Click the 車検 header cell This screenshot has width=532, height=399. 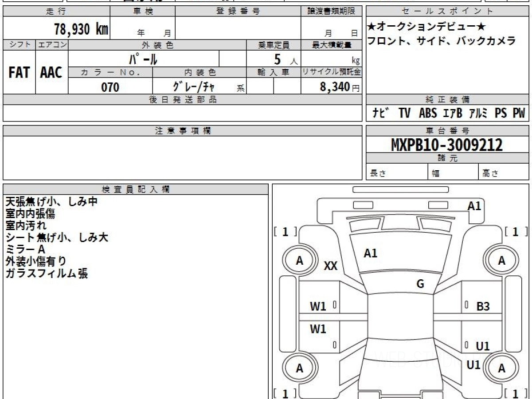coord(143,12)
